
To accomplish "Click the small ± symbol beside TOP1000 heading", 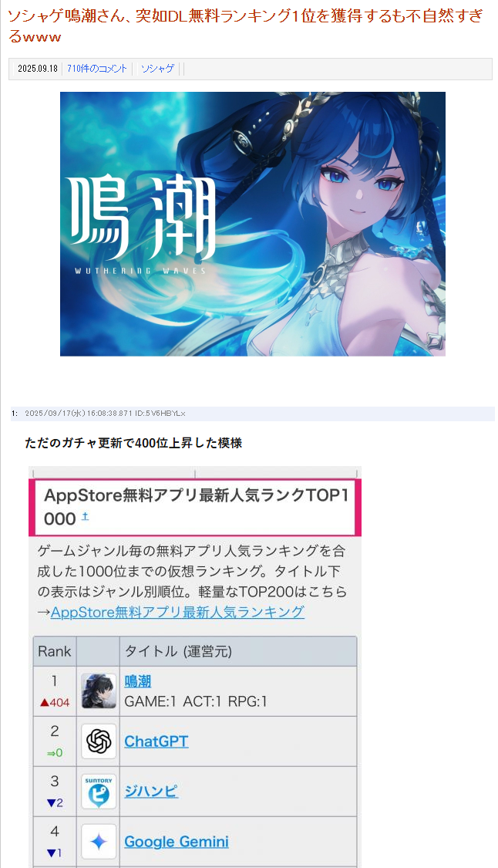I will 86,516.
